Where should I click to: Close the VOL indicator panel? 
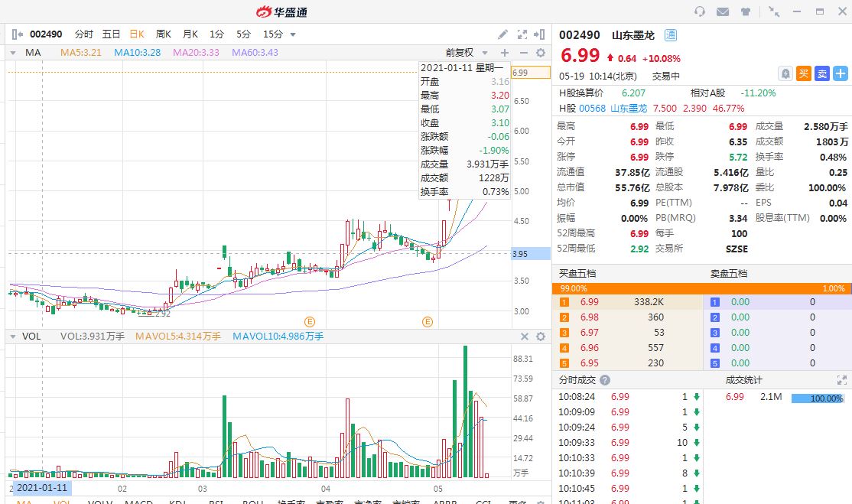pos(525,337)
